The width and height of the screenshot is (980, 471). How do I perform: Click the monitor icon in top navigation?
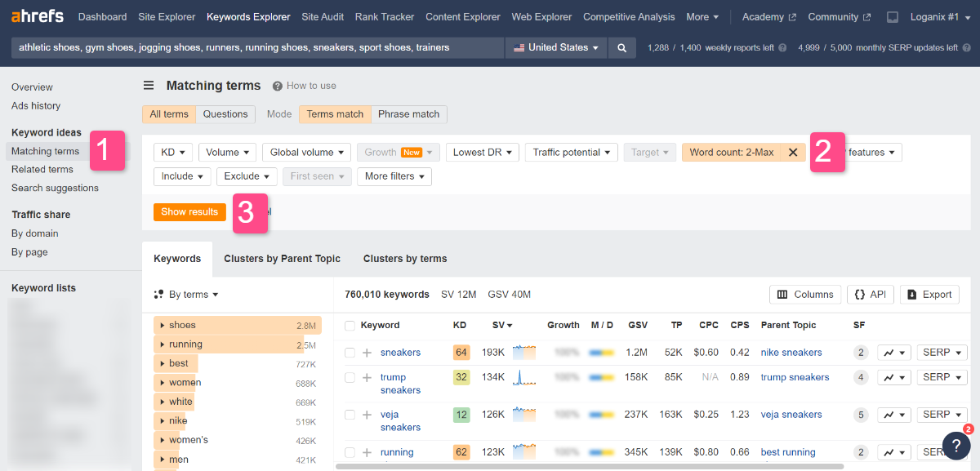[x=893, y=16]
